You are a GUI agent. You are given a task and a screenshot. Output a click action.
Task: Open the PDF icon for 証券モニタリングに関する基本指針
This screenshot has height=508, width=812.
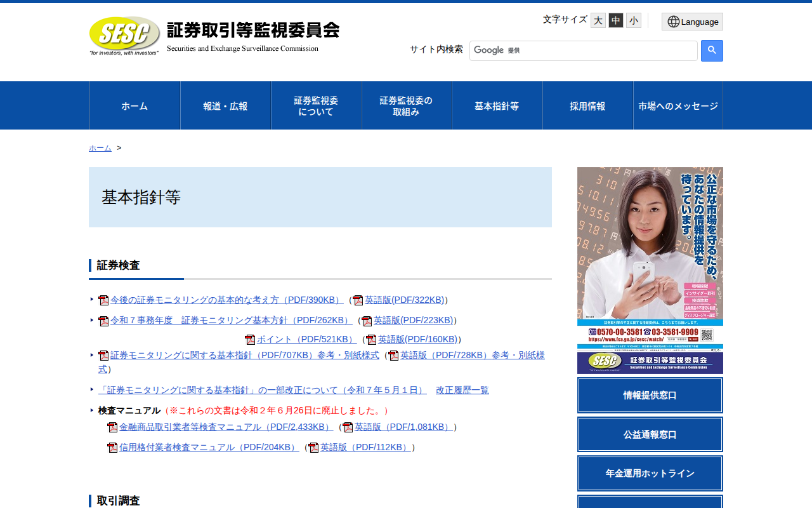(103, 354)
